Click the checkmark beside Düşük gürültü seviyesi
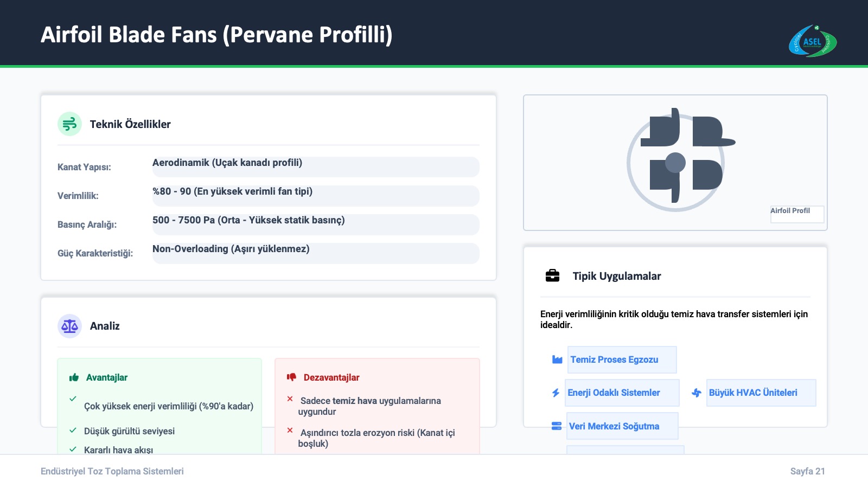This screenshot has width=868, height=488. [73, 431]
